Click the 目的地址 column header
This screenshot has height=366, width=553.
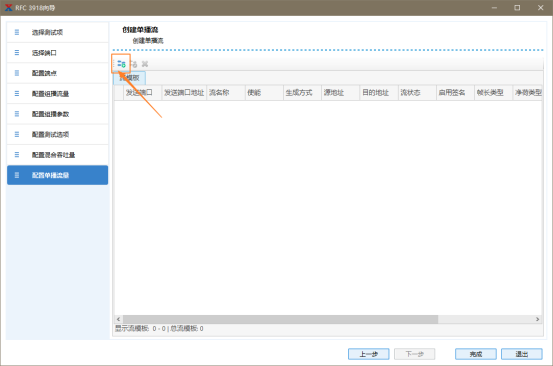pos(379,93)
